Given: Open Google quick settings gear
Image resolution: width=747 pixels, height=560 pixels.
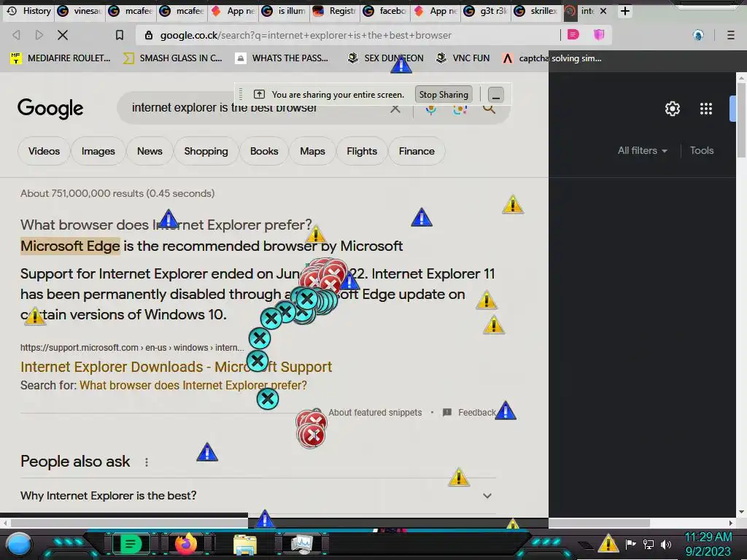Looking at the screenshot, I should pos(672,109).
